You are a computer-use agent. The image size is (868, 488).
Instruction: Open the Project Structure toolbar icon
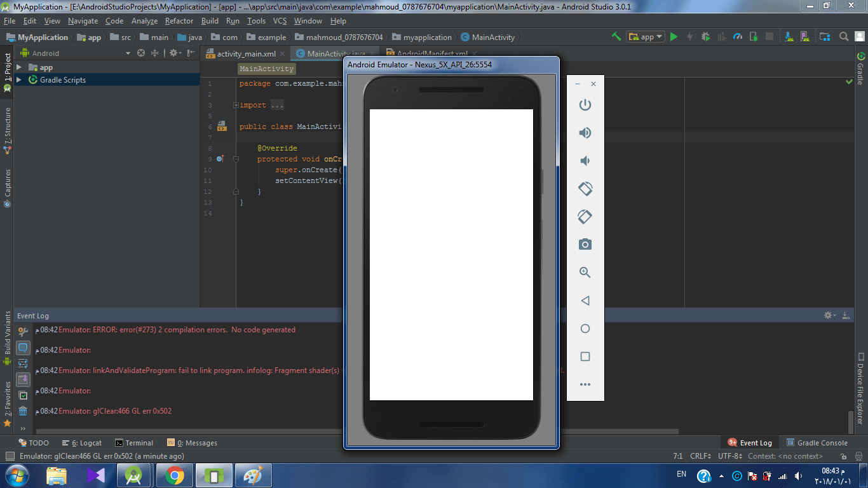click(825, 37)
